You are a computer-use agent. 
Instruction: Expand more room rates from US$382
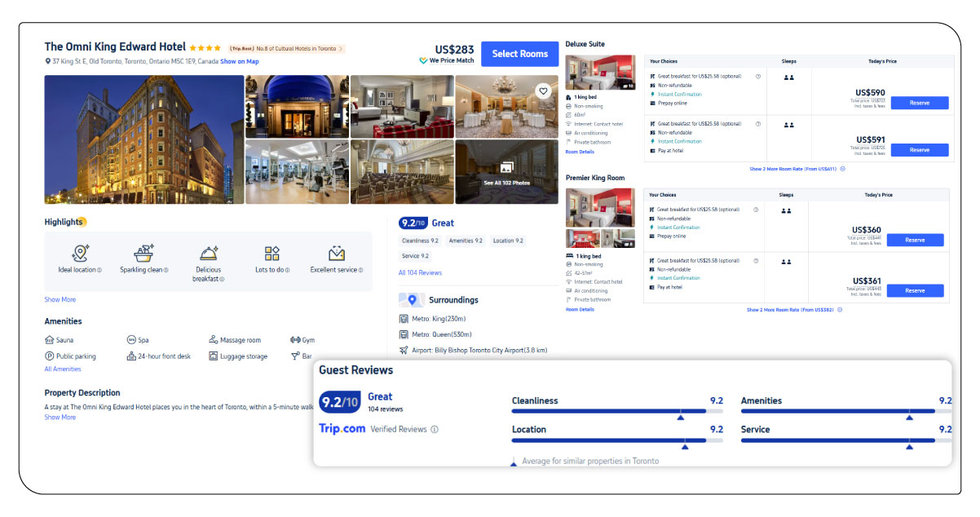click(x=795, y=310)
